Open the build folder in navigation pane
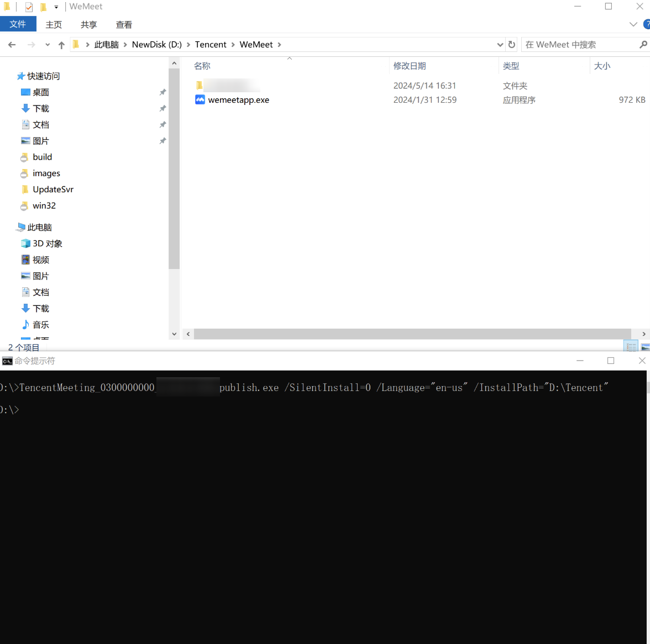650x644 pixels. pos(42,157)
